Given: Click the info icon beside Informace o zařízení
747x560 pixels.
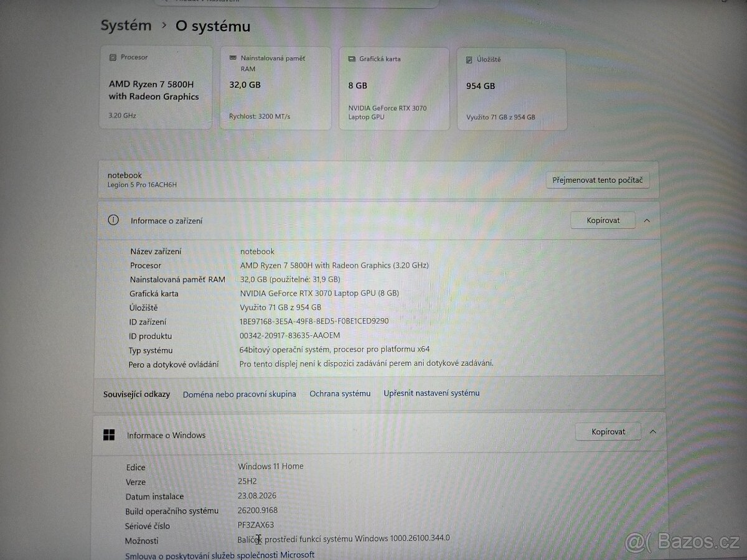Looking at the screenshot, I should click(x=113, y=220).
